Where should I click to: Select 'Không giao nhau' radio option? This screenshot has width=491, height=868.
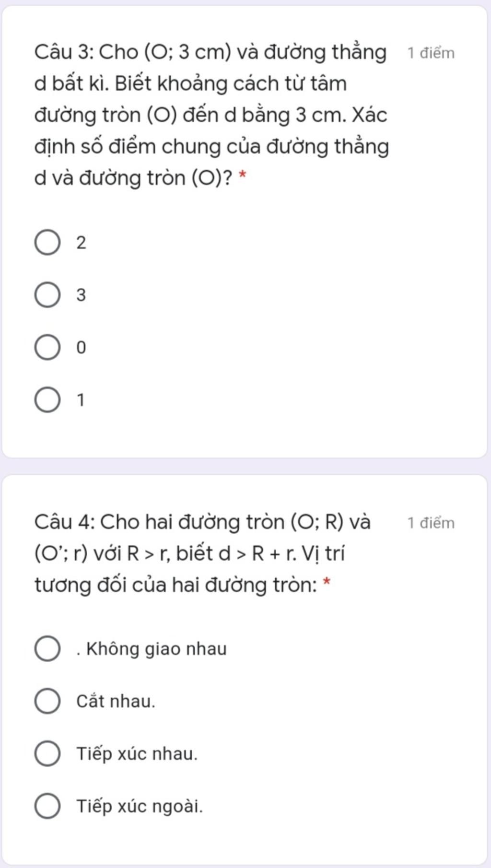click(x=47, y=649)
